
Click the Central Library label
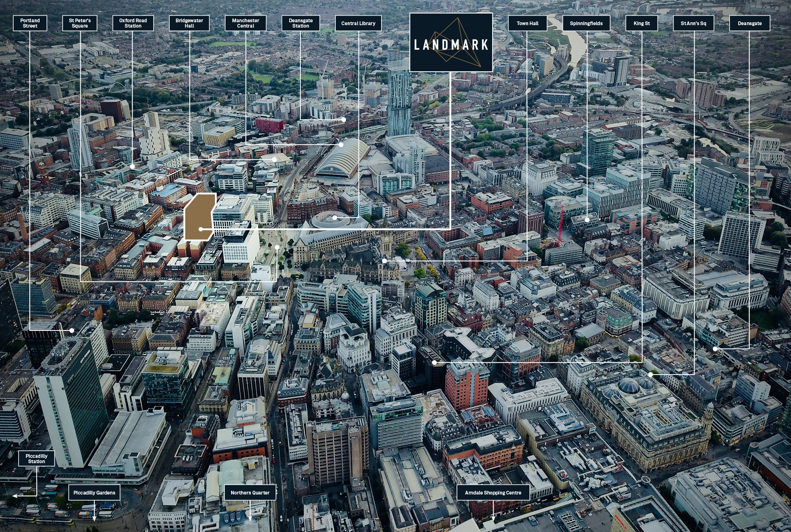click(x=358, y=23)
